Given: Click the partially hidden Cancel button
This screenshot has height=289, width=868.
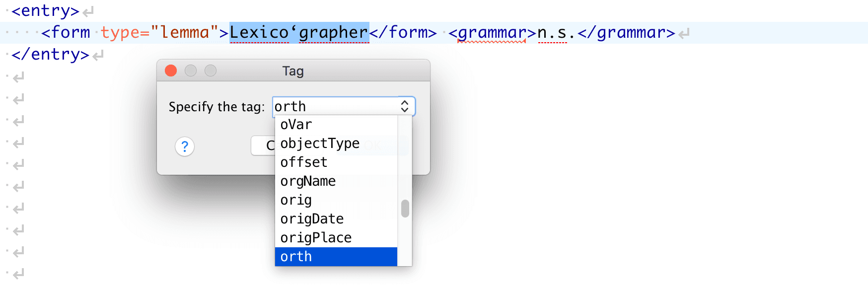Looking at the screenshot, I should (263, 145).
